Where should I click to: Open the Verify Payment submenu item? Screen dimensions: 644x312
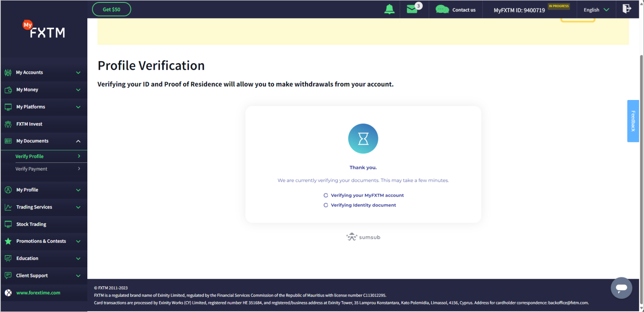(x=44, y=169)
